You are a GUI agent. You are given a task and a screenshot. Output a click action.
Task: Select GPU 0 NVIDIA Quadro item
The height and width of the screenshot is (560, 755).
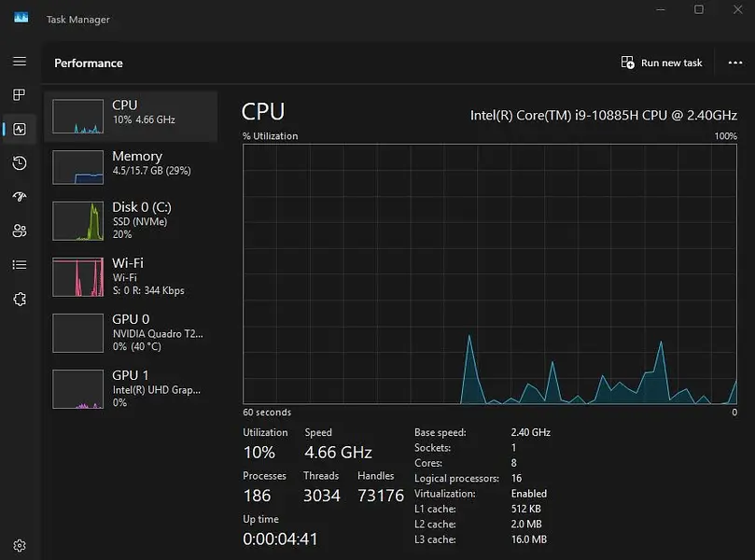[131, 333]
